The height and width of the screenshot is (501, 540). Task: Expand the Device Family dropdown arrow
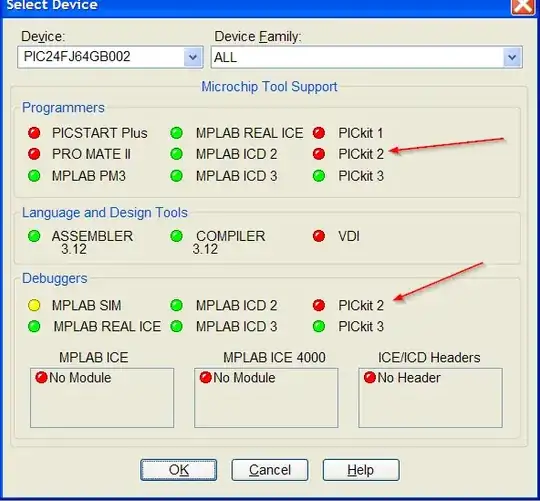512,57
